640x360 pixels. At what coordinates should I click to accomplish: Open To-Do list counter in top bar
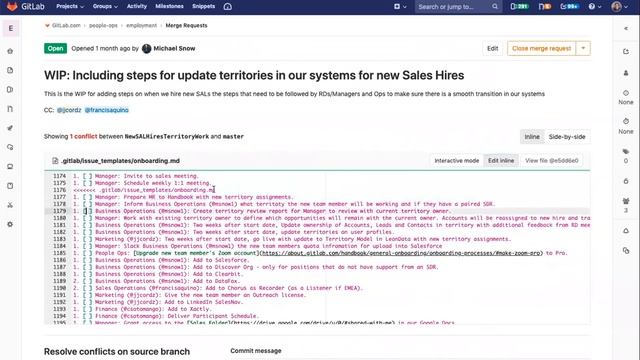point(570,7)
